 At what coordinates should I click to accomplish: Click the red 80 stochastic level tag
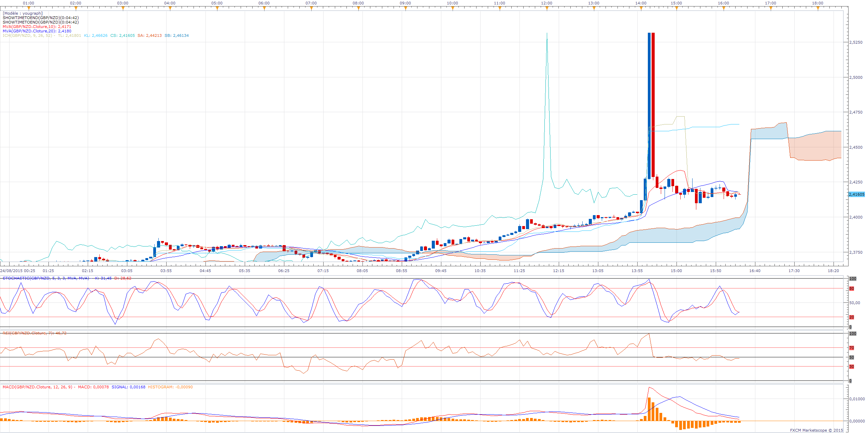tap(852, 289)
